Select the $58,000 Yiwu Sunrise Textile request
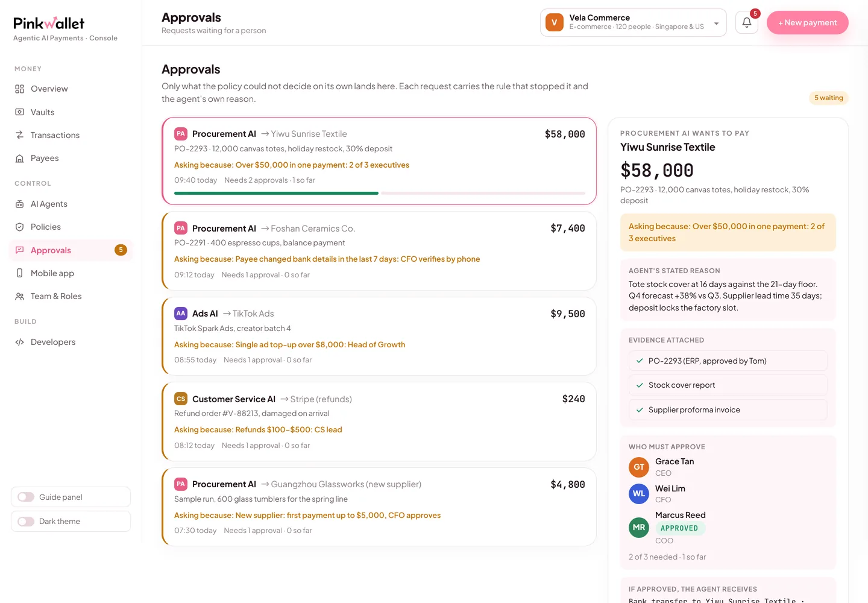Viewport: 868px width, 603px height. point(379,161)
